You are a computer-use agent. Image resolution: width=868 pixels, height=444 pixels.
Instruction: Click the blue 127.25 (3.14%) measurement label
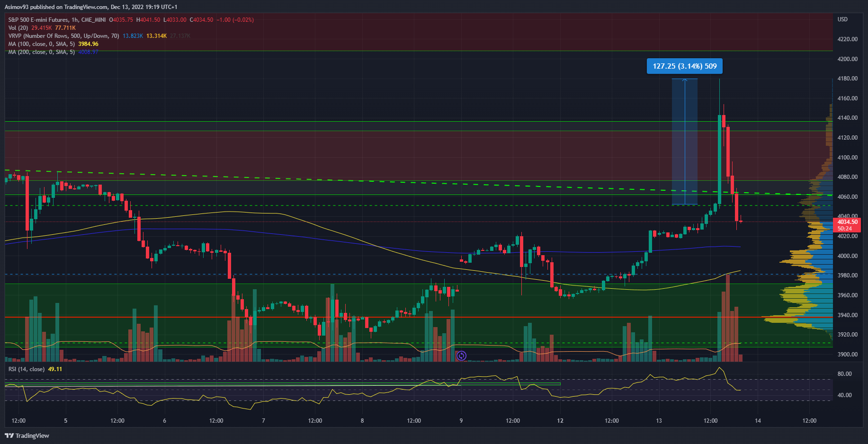pos(684,66)
